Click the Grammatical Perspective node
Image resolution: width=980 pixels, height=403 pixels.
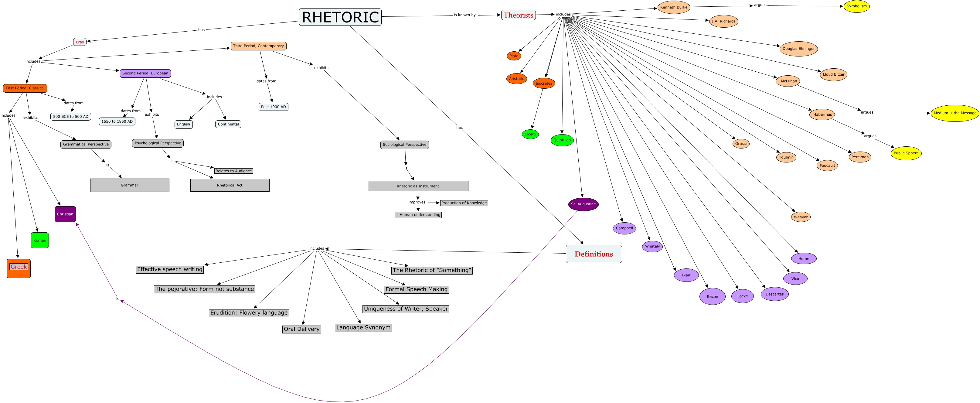coord(86,145)
